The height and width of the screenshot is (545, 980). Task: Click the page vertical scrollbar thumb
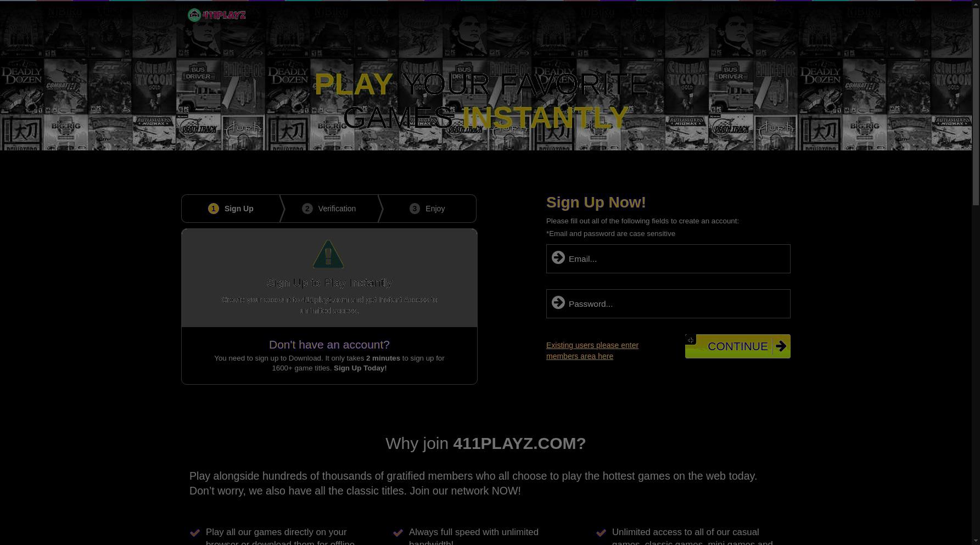click(976, 103)
